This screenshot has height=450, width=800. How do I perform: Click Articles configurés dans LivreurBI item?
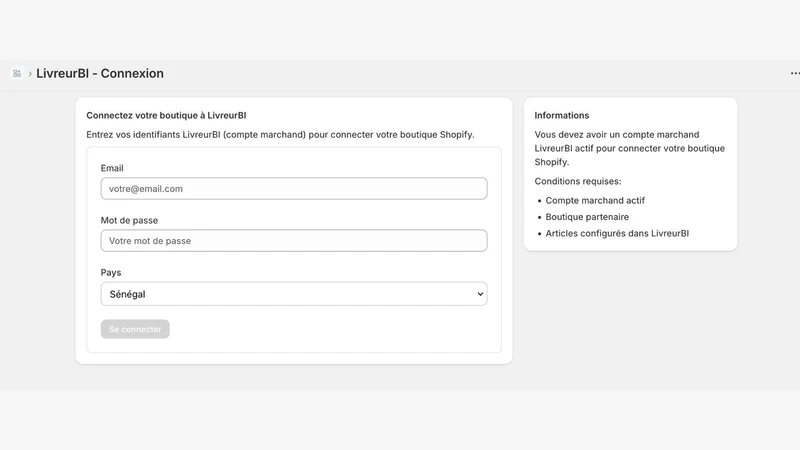pyautogui.click(x=617, y=233)
